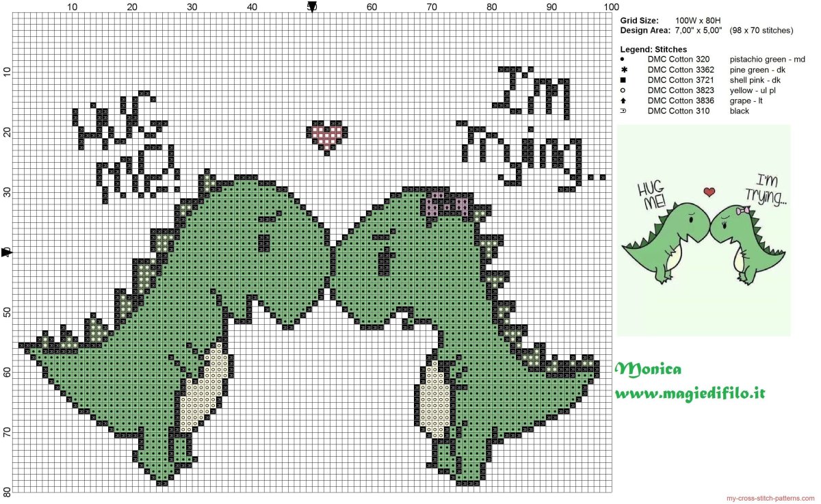Click the pistachio green dot legend symbol

tap(623, 59)
